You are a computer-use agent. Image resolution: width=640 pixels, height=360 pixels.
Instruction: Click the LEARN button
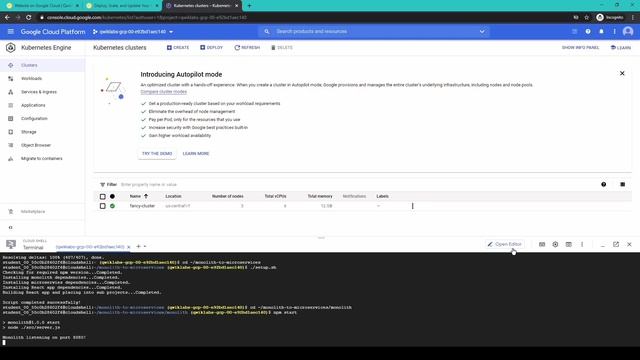621,48
